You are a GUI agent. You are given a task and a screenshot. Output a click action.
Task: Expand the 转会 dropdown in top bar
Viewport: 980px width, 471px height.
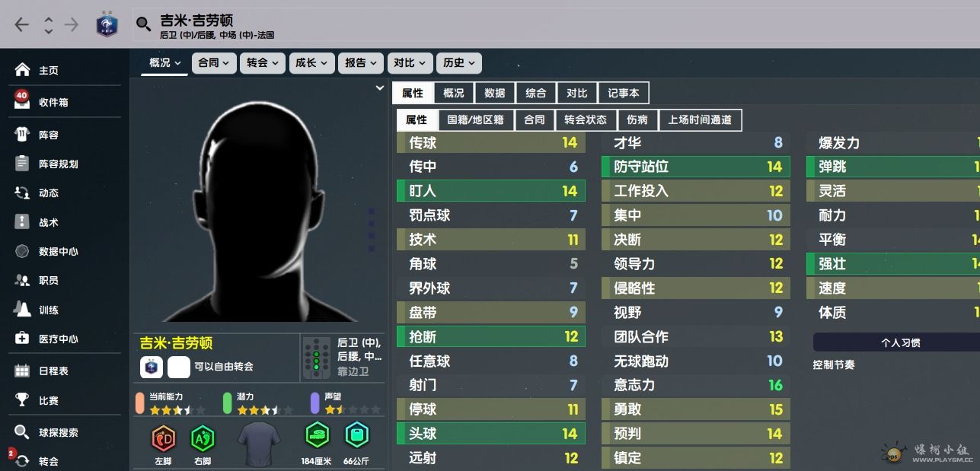[x=263, y=63]
